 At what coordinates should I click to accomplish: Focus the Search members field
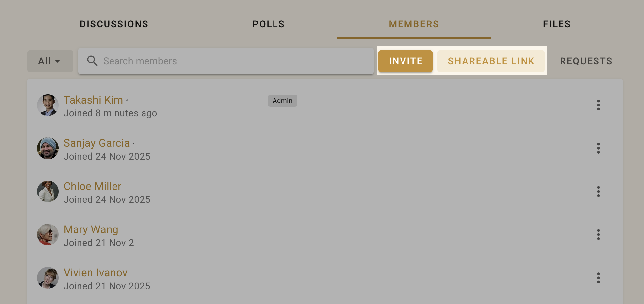tap(226, 61)
